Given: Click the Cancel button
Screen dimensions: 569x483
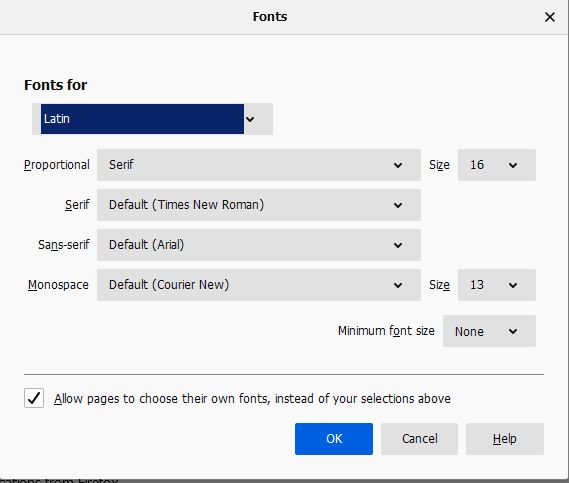Looking at the screenshot, I should 419,439.
